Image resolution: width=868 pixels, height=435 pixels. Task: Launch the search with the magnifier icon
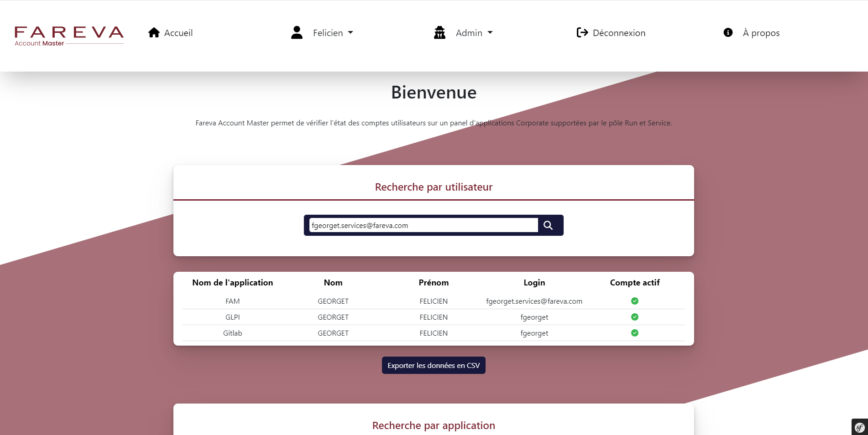coord(548,225)
